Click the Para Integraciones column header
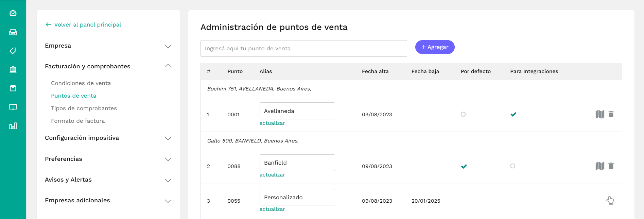644x219 pixels. pos(534,71)
